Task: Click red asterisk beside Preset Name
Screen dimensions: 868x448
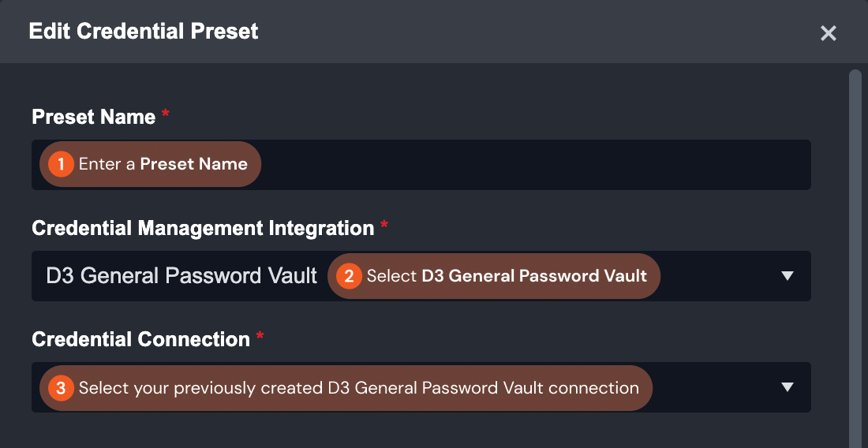Action: tap(166, 114)
